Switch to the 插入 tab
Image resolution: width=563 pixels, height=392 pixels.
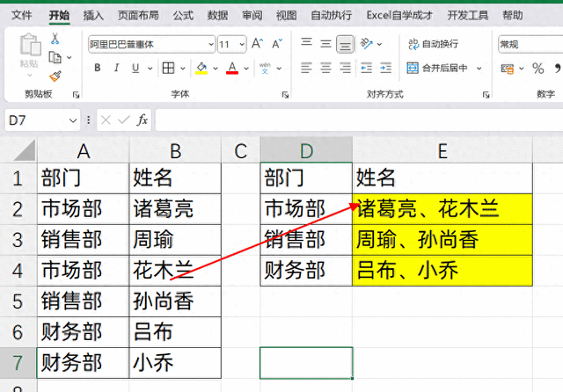coord(93,15)
